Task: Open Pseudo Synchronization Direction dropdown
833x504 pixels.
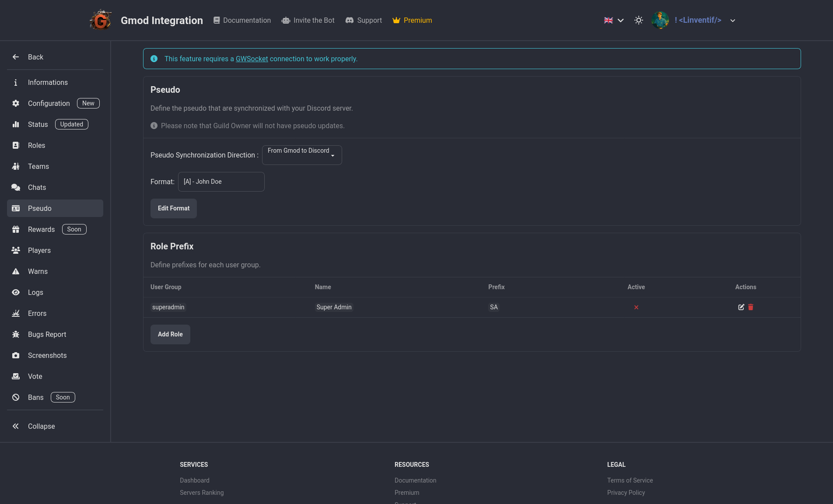Action: click(301, 155)
